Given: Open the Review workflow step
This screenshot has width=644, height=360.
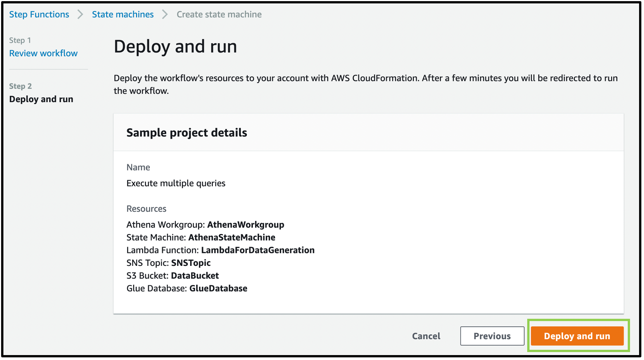Looking at the screenshot, I should (43, 53).
